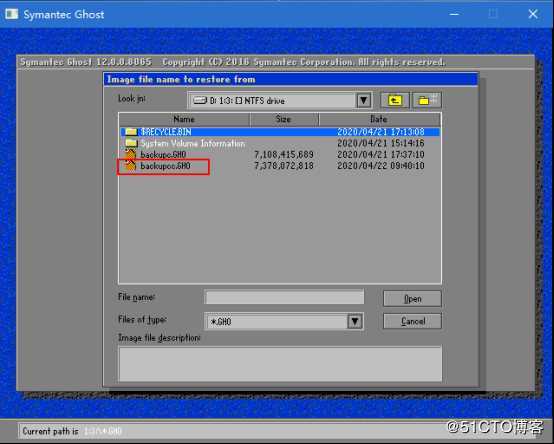The width and height of the screenshot is (554, 444).
Task: Sort by the Date column header
Action: coord(379,119)
